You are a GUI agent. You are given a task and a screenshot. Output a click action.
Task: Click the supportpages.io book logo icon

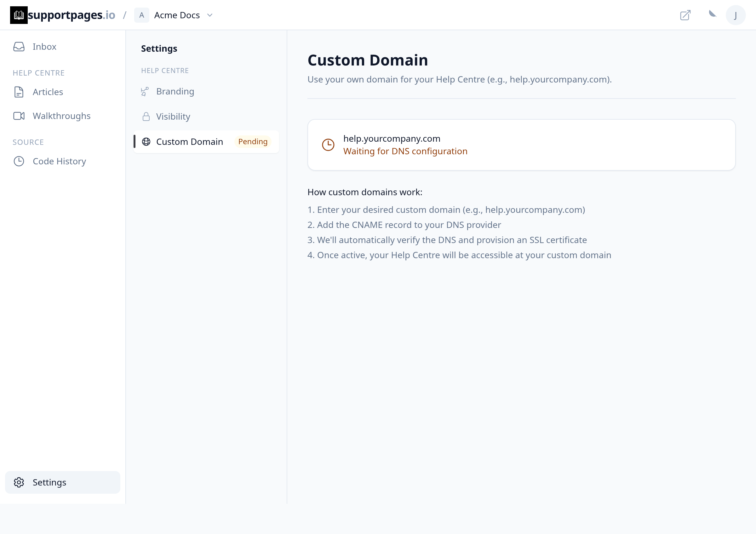point(19,15)
